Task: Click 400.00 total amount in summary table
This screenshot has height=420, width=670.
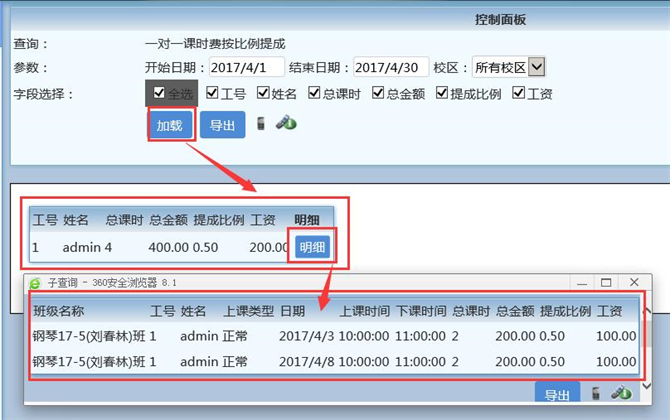Action: tap(168, 247)
